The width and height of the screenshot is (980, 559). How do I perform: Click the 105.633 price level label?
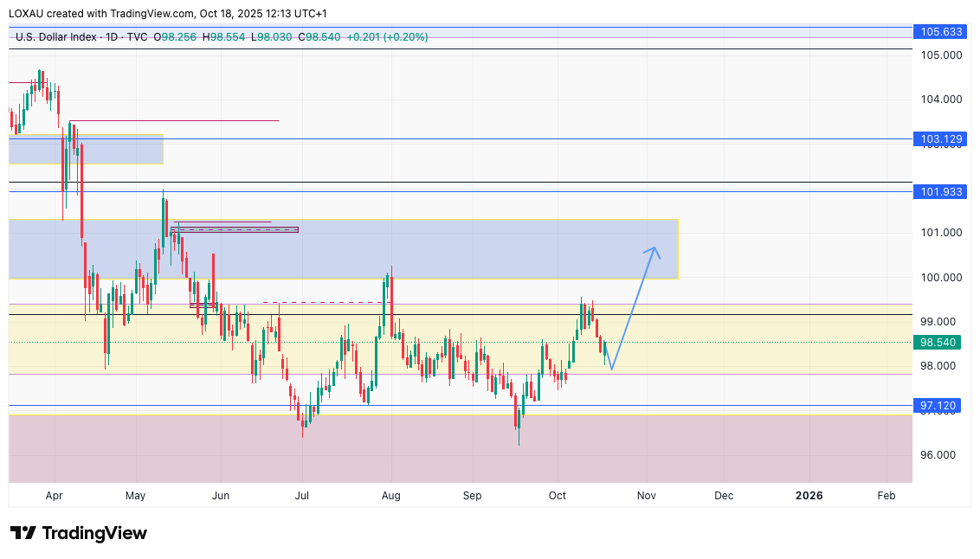[941, 32]
